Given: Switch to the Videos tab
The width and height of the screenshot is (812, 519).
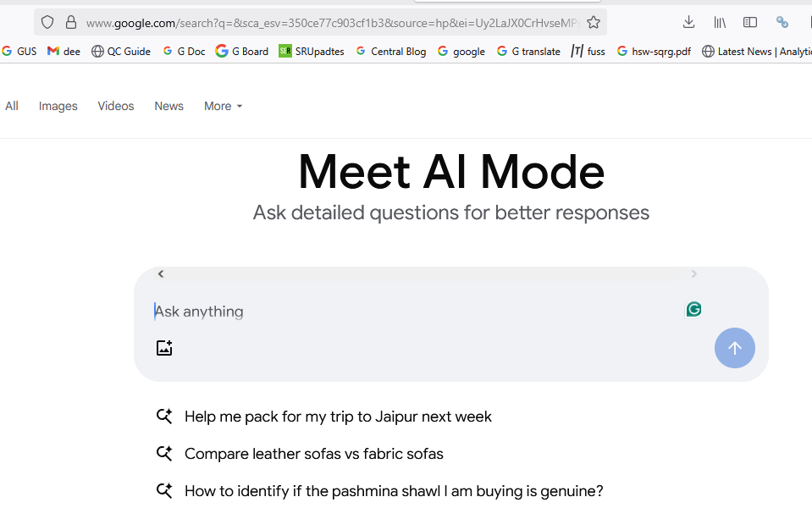Looking at the screenshot, I should (116, 106).
